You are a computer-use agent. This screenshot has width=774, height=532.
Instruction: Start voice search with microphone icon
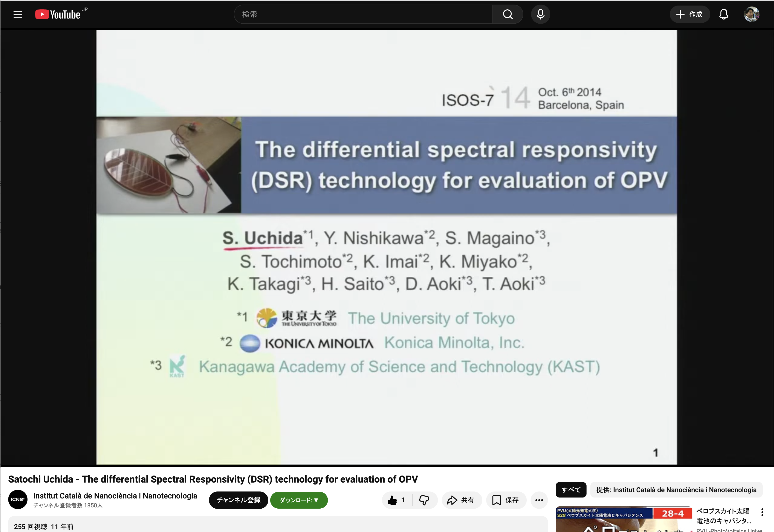[540, 14]
